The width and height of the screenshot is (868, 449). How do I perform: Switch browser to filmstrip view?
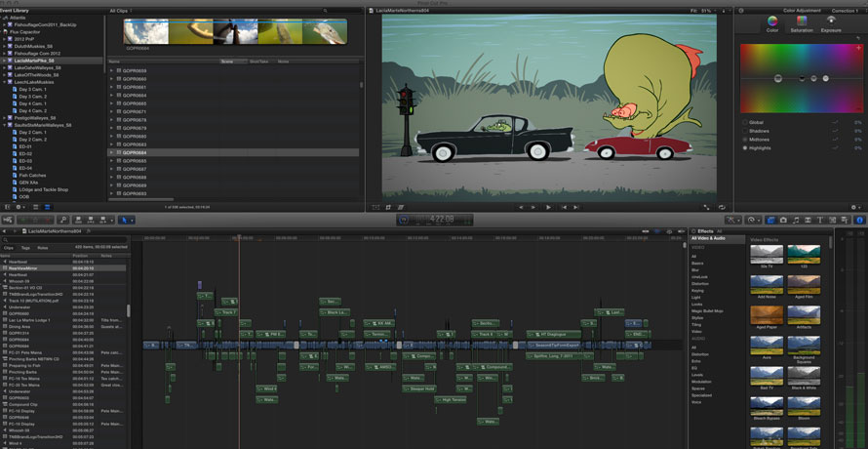pyautogui.click(x=35, y=207)
